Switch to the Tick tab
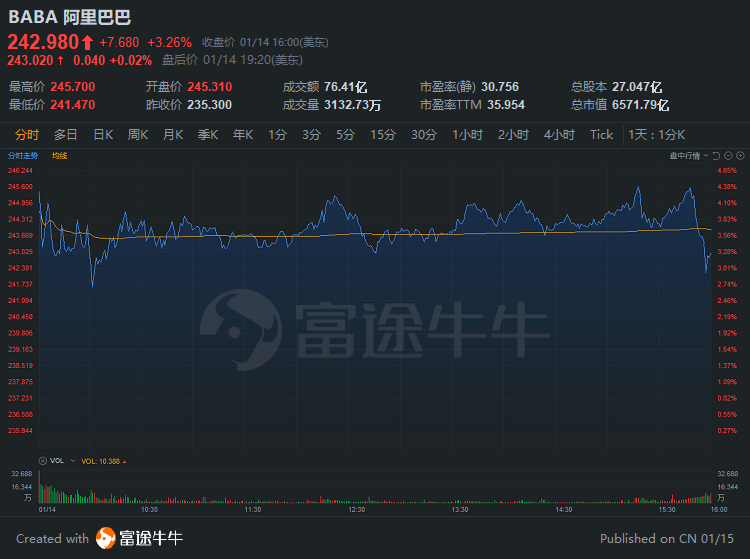 pyautogui.click(x=601, y=135)
